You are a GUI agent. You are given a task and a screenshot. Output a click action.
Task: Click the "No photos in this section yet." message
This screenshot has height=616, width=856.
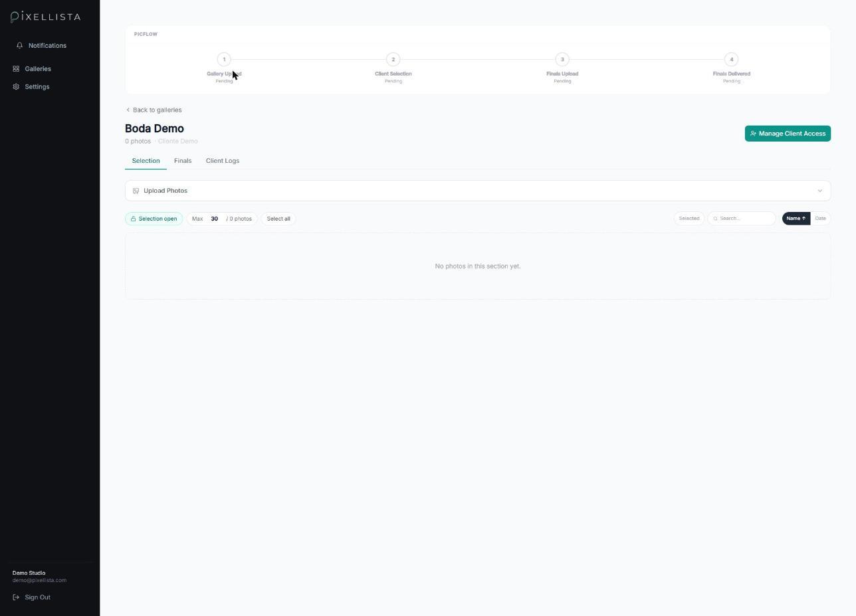478,266
